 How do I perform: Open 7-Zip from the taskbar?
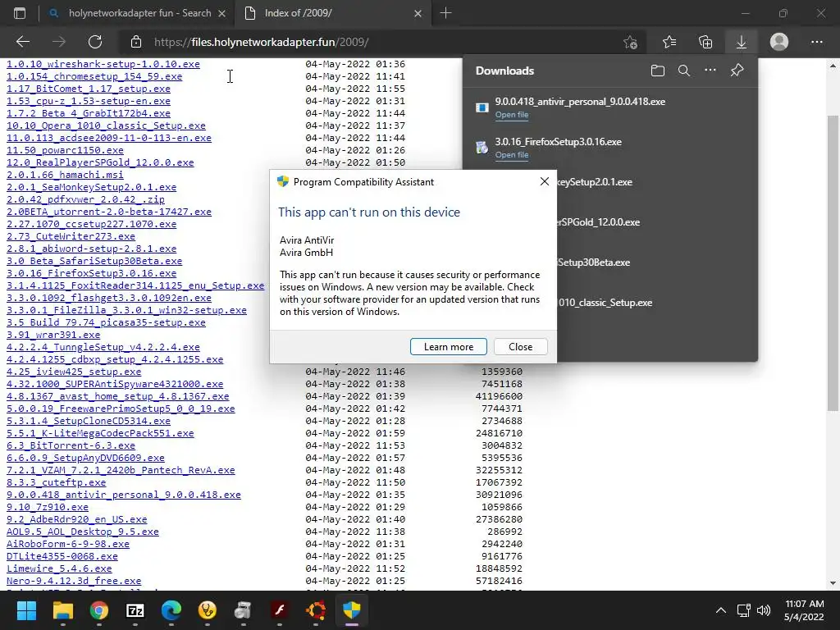tap(135, 610)
